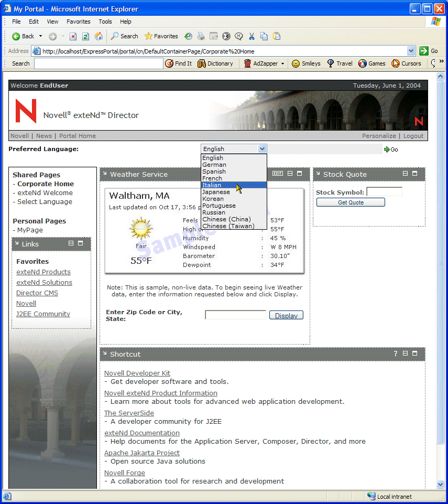Click the Display button in Weather Service
The height and width of the screenshot is (504, 448).
click(286, 315)
